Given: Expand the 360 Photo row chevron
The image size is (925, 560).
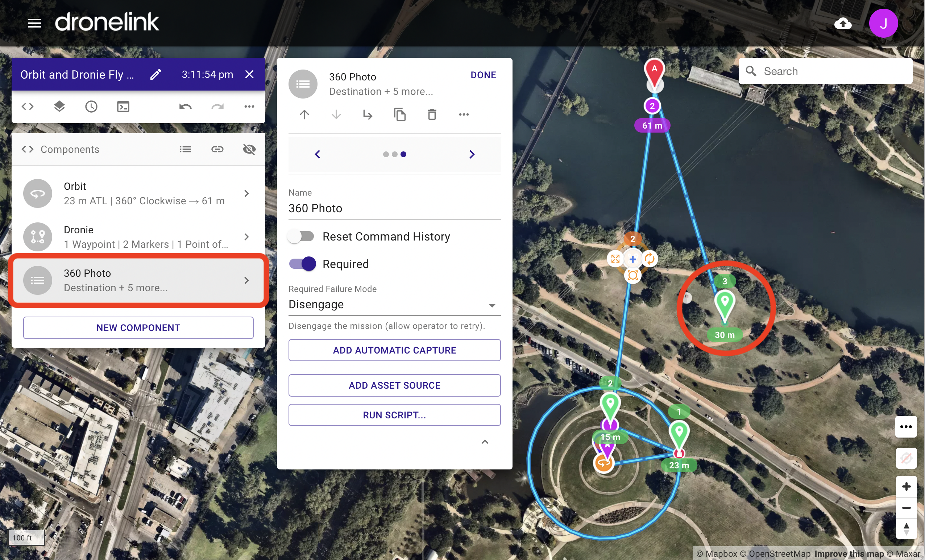Looking at the screenshot, I should tap(246, 281).
